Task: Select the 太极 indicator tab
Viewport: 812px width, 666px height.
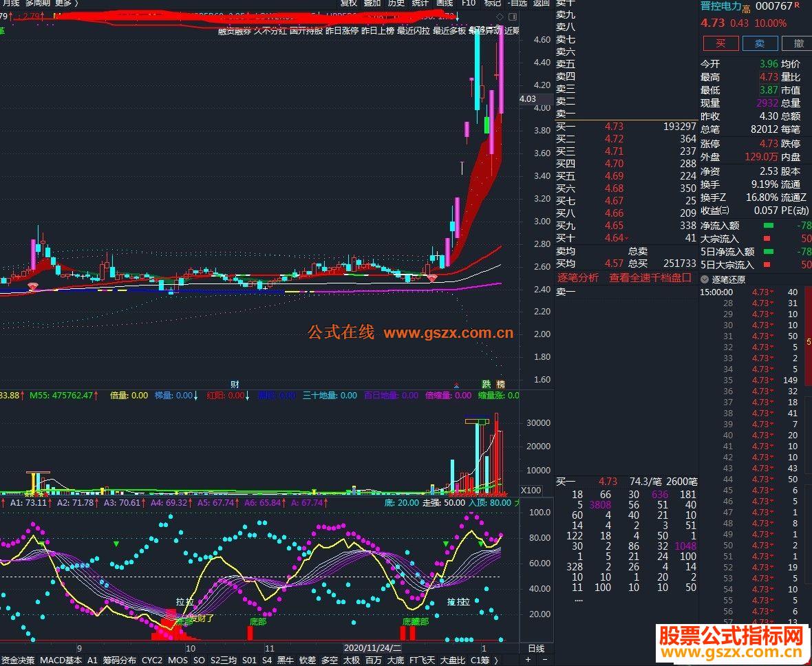Action: point(352,660)
